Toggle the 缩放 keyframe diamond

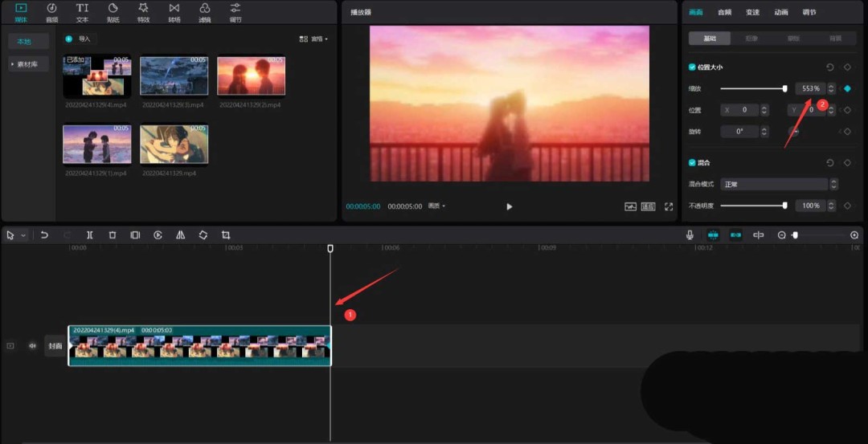click(847, 88)
